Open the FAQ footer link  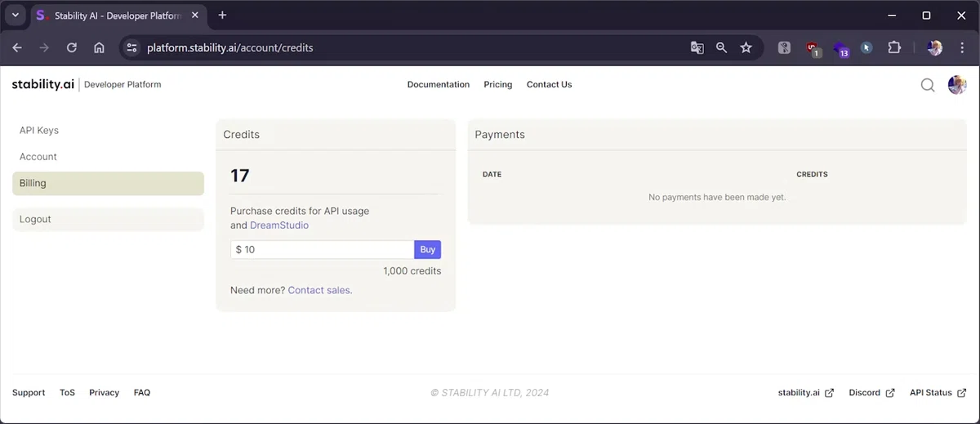(x=142, y=393)
